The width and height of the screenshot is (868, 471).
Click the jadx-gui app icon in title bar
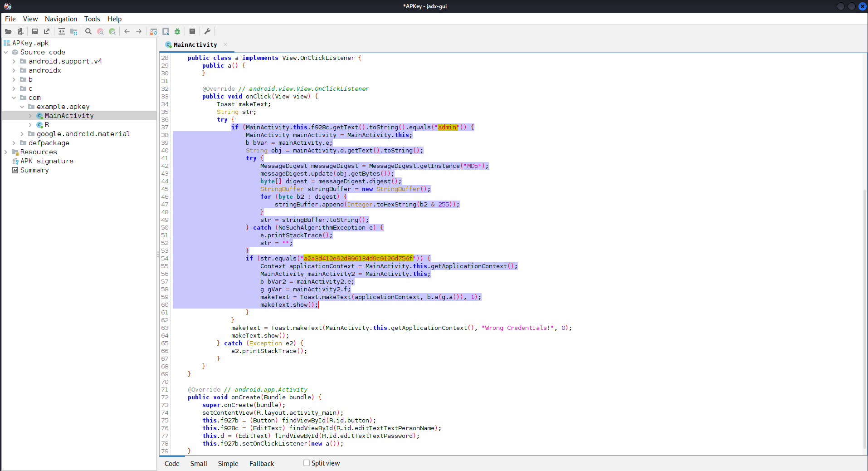point(7,6)
